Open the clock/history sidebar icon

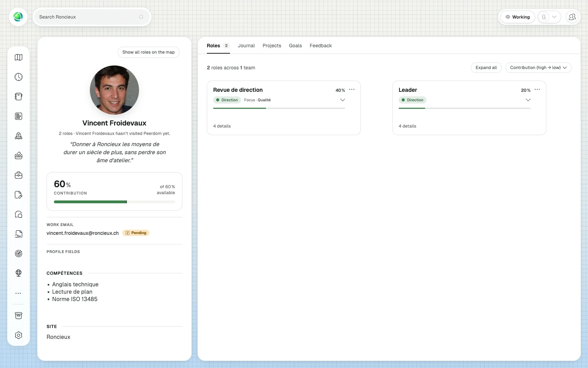pos(19,77)
